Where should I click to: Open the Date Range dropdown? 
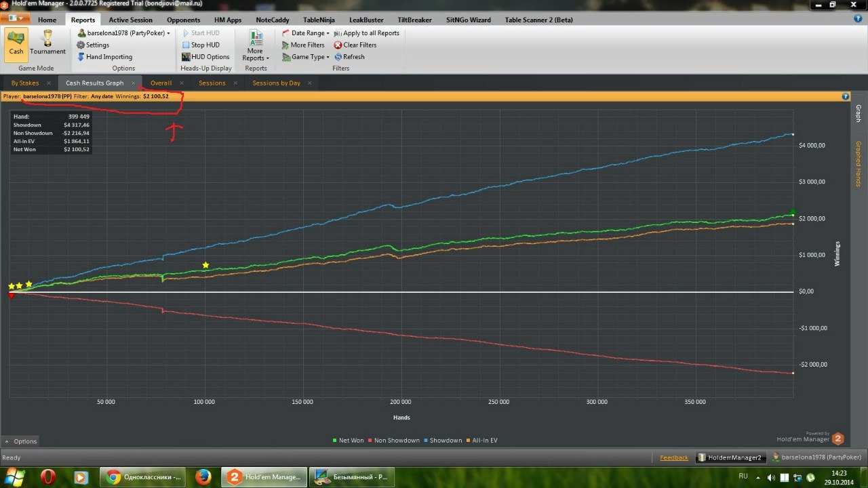(306, 33)
